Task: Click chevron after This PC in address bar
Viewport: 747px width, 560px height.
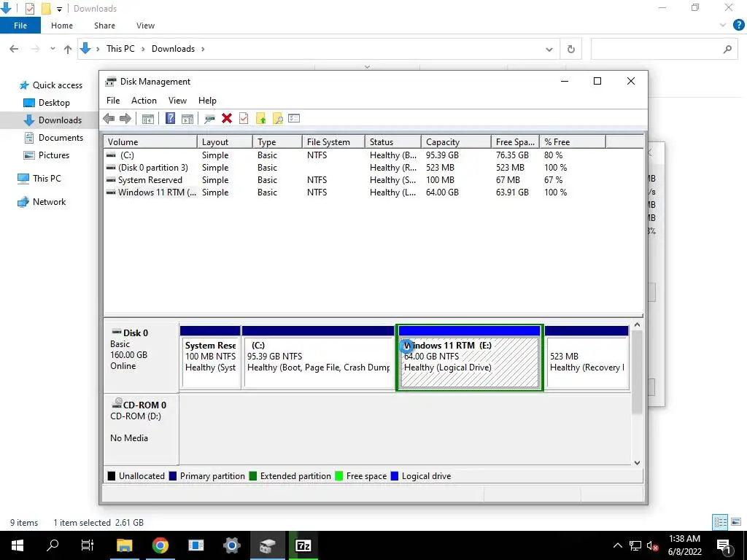Action: click(143, 49)
